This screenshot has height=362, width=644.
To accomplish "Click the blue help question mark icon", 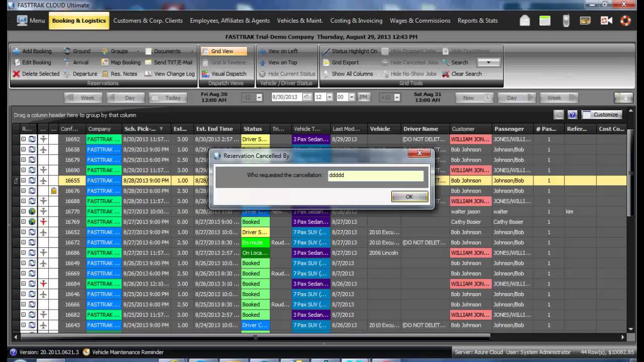I will point(573,115).
